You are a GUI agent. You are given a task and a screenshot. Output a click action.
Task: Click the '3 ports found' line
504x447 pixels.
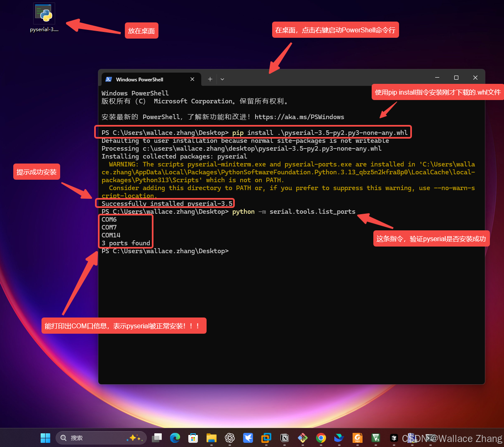tap(126, 243)
